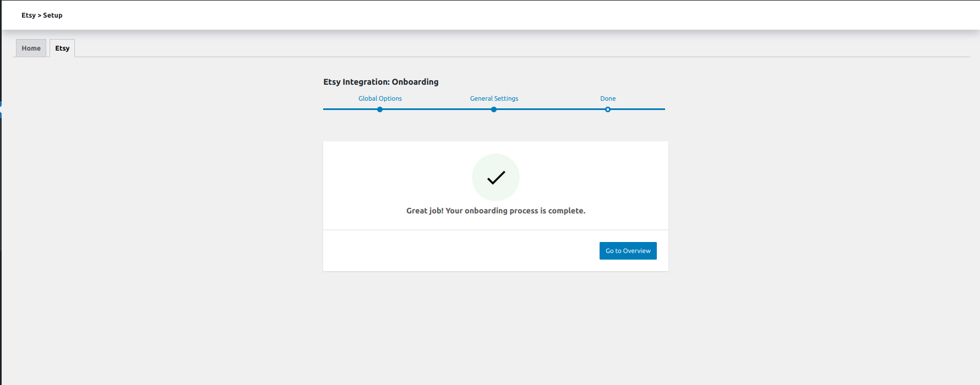Click the checkmark completion icon
980x385 pixels.
pos(496,177)
